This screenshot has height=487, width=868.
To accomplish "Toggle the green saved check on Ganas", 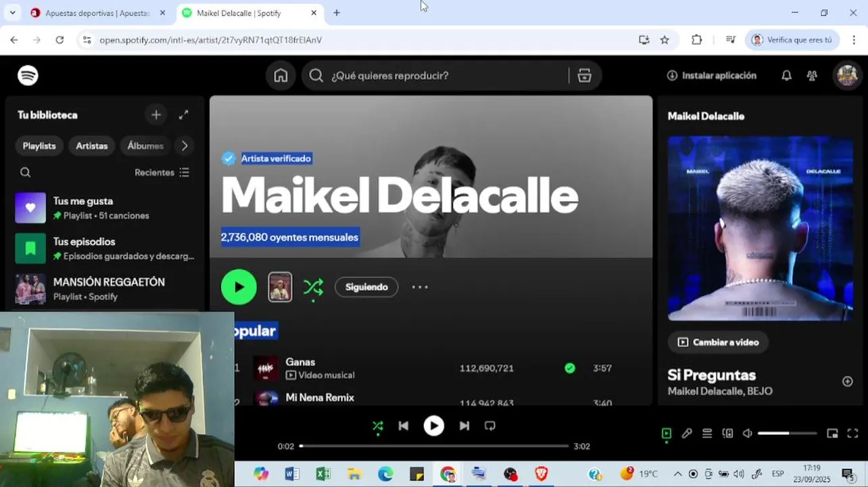I will point(570,368).
